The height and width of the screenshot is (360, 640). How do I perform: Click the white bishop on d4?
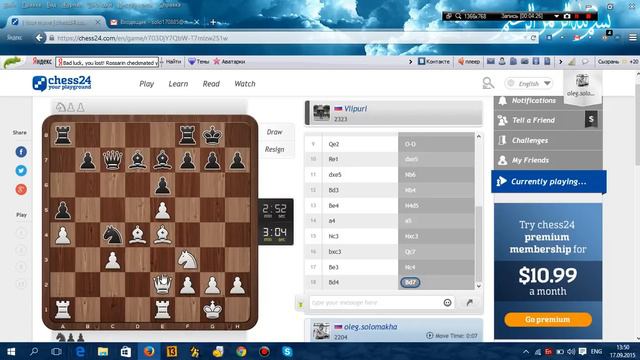138,235
